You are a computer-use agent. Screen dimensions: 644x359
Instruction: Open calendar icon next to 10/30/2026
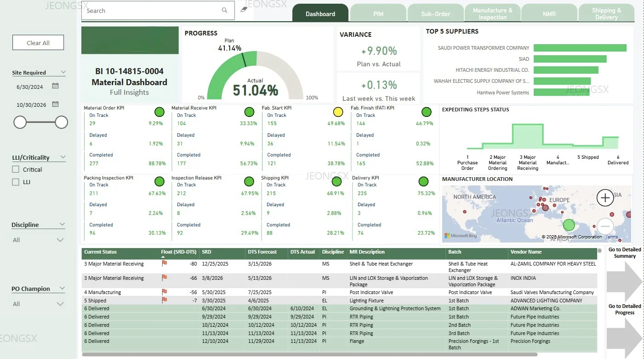pyautogui.click(x=55, y=104)
